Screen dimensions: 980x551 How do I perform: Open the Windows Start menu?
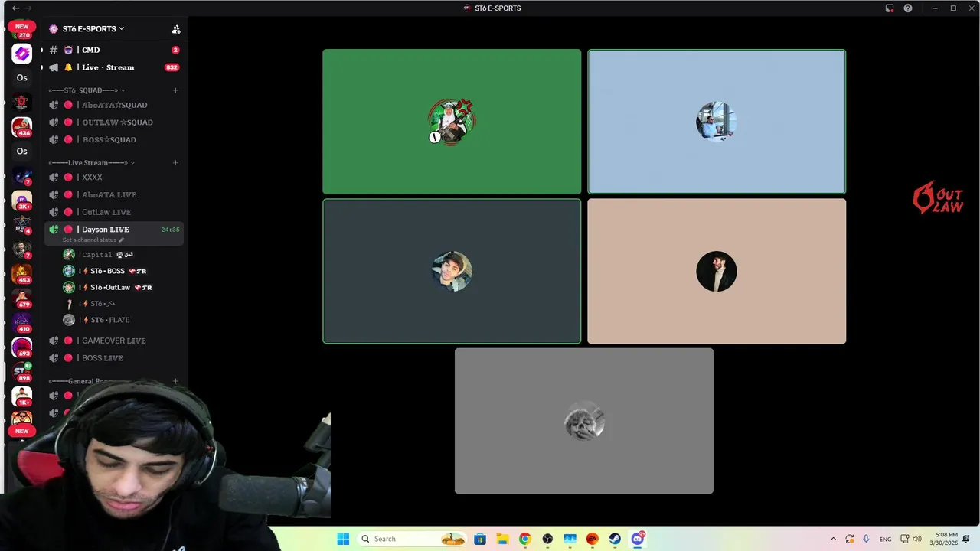(343, 539)
